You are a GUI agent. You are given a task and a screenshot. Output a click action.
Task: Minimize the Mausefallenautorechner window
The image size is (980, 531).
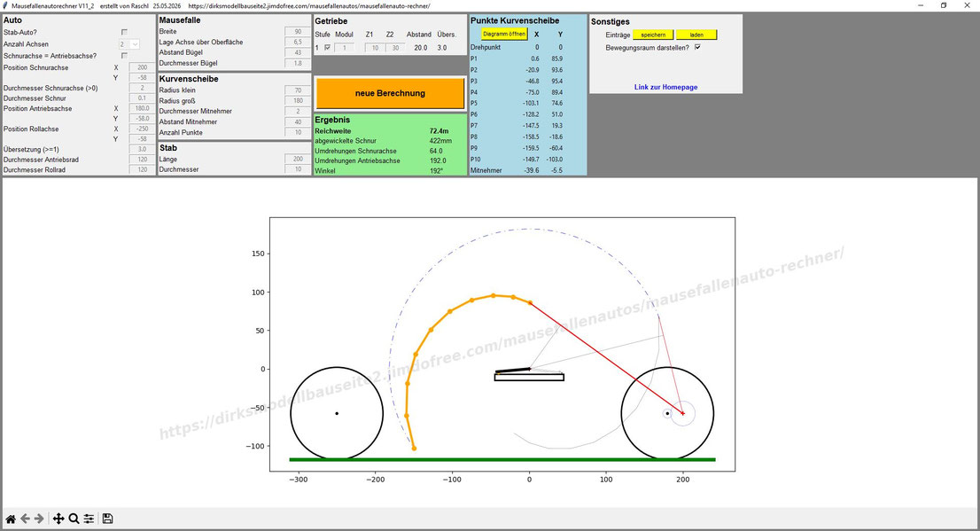(921, 5)
